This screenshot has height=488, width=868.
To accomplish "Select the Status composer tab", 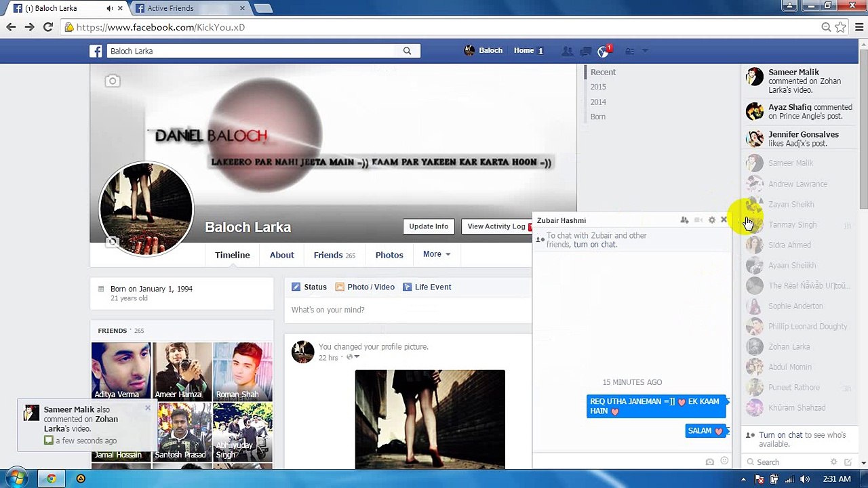I will 309,287.
